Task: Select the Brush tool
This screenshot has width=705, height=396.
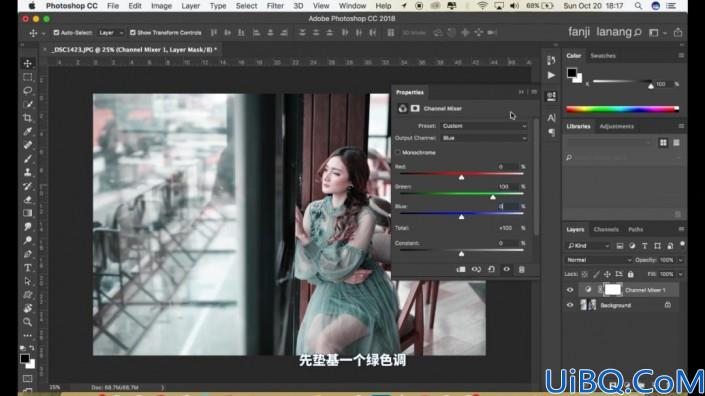Action: tap(27, 159)
